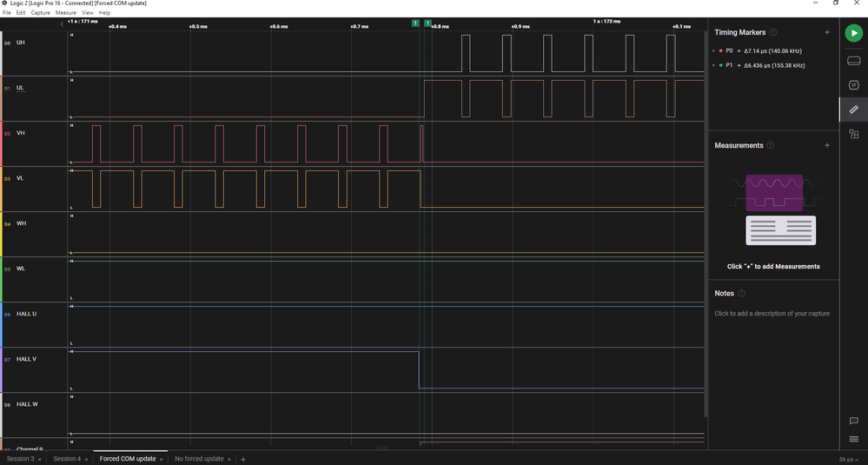Open the Extensions panel icon
Image resolution: width=868 pixels, height=465 pixels.
click(x=853, y=134)
